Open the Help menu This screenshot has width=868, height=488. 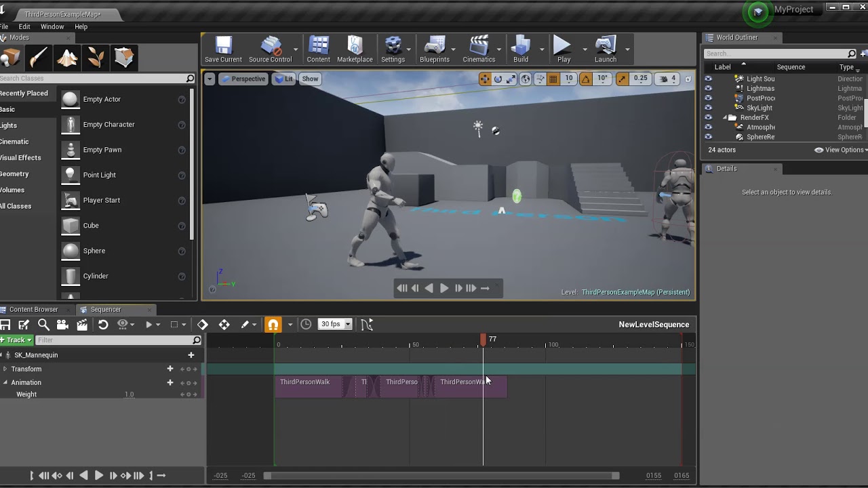[x=81, y=27]
